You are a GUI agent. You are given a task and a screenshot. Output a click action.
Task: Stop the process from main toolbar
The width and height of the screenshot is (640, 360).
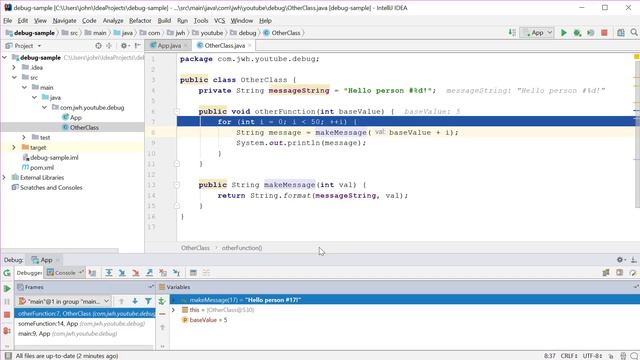pos(604,33)
